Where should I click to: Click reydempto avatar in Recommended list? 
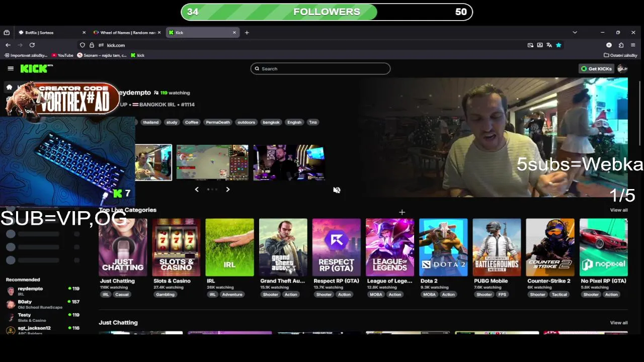[11, 291]
